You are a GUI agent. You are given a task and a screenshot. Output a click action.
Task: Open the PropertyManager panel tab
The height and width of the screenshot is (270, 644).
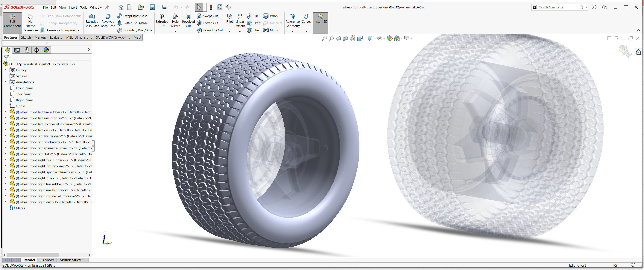point(17,50)
